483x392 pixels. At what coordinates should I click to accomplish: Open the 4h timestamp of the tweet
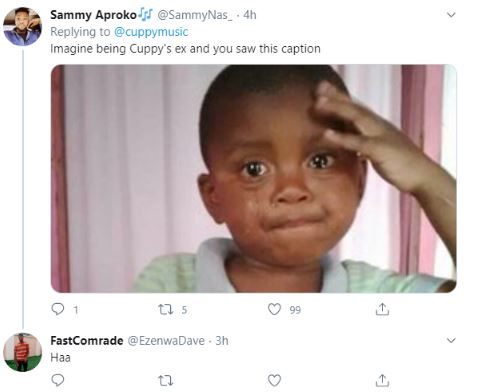pos(249,15)
